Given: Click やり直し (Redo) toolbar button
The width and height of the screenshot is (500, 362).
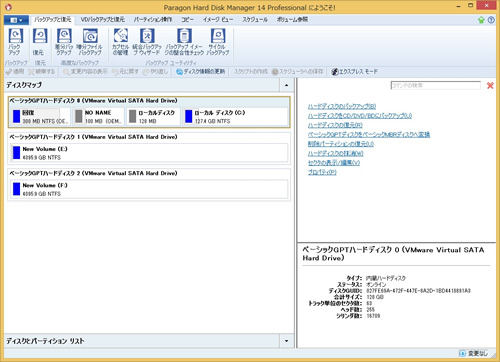Looking at the screenshot, I should [x=155, y=72].
